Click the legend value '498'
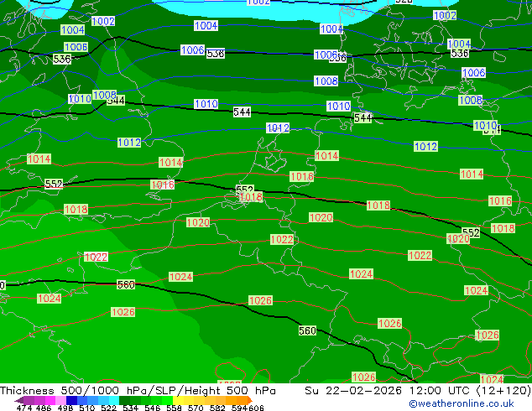Viewport: 532px width, 411px height. 65,408
